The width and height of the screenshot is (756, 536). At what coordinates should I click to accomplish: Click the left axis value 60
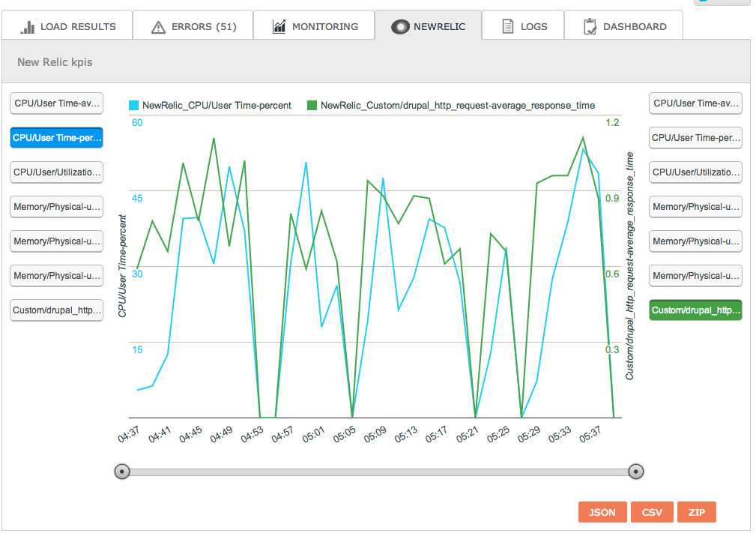[137, 122]
